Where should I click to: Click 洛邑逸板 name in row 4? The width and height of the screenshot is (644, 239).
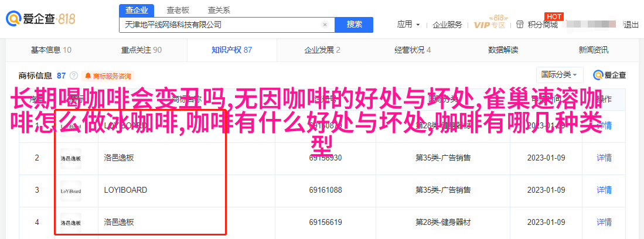pos(119,223)
